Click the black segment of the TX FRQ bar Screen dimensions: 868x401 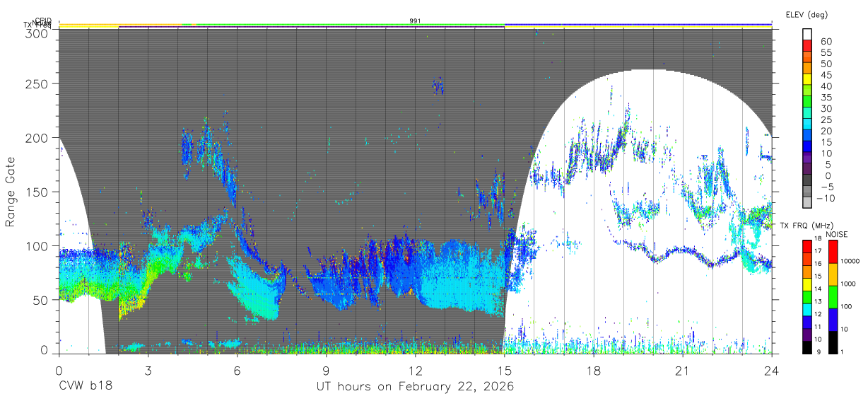[807, 347]
